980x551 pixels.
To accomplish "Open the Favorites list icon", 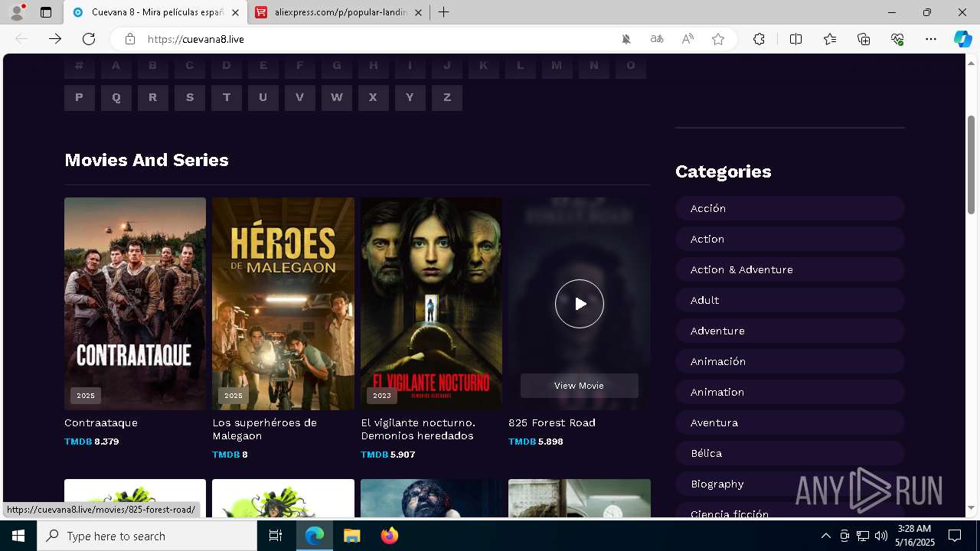I will pos(830,39).
